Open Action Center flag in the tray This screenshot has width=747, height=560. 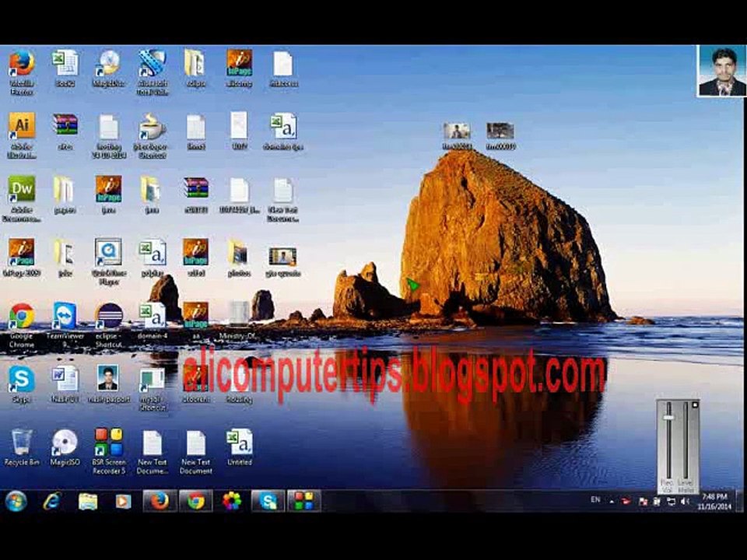point(643,502)
